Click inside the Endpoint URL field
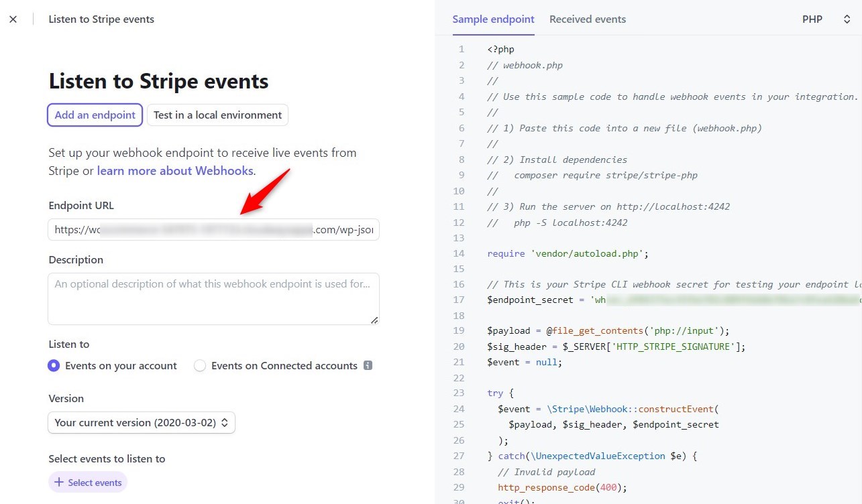 (213, 229)
